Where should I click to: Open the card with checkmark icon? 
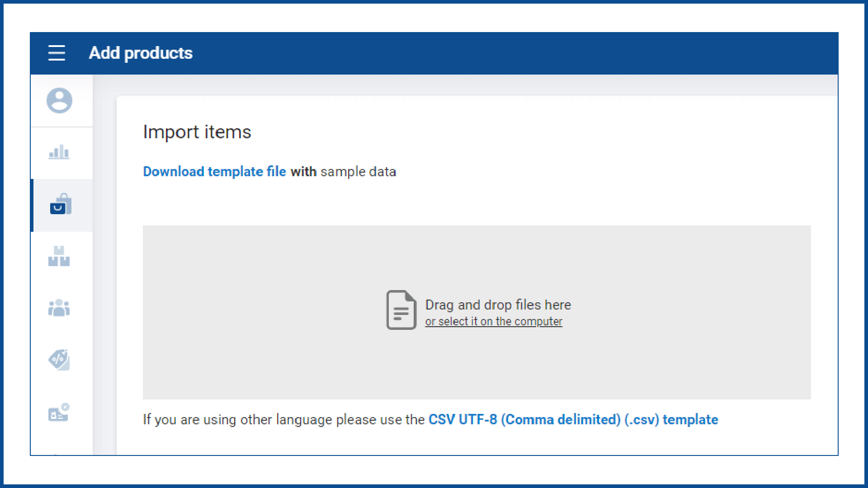pyautogui.click(x=59, y=412)
